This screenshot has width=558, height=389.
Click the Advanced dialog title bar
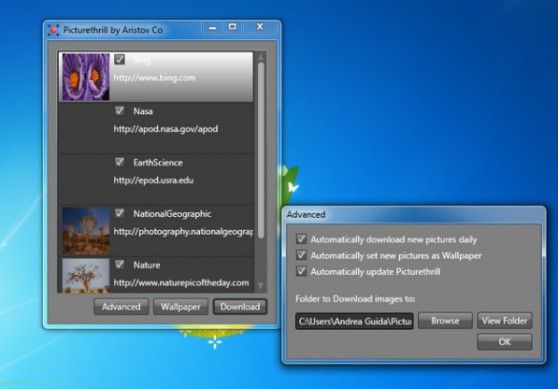tap(415, 215)
